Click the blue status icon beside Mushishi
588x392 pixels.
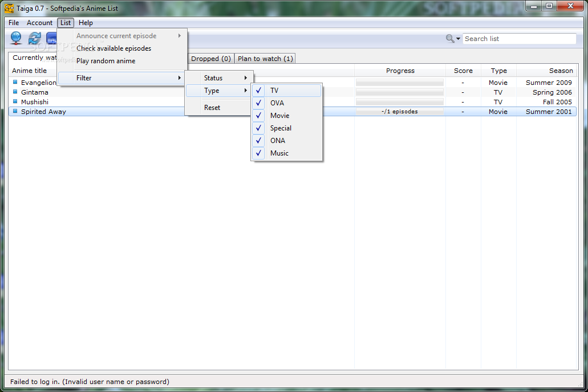pyautogui.click(x=15, y=101)
